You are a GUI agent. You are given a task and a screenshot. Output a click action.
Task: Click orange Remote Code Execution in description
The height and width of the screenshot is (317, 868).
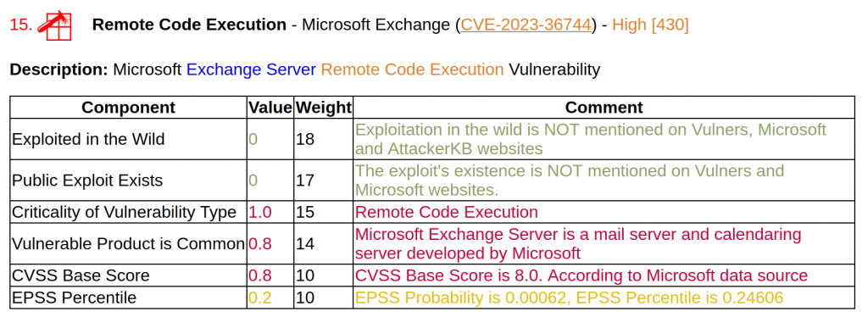(413, 70)
